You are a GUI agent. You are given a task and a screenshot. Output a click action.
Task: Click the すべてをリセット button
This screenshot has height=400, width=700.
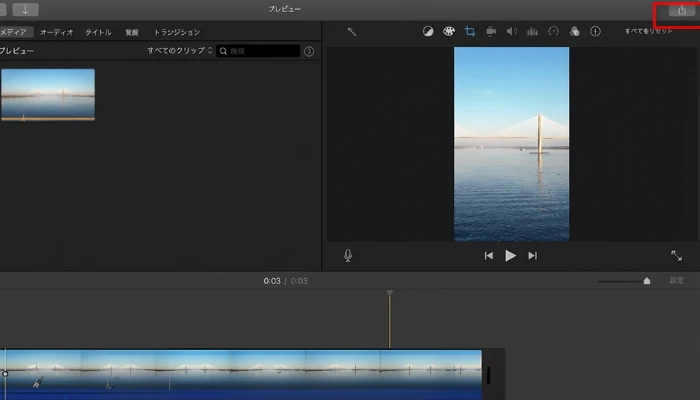(x=648, y=32)
